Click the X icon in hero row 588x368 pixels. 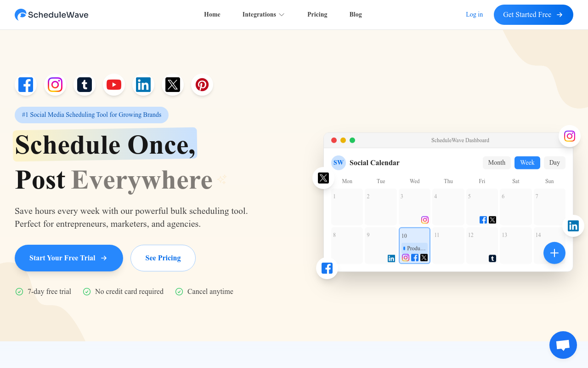tap(173, 85)
